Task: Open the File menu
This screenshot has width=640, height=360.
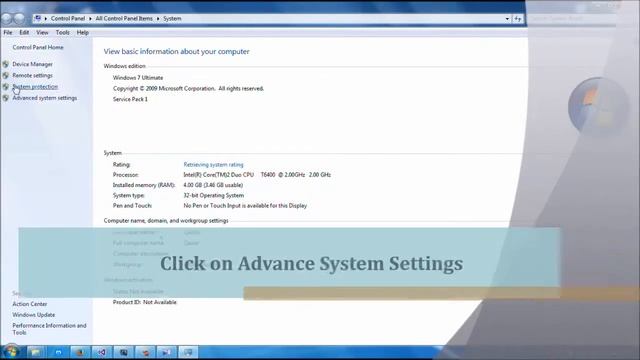Action: (x=8, y=32)
